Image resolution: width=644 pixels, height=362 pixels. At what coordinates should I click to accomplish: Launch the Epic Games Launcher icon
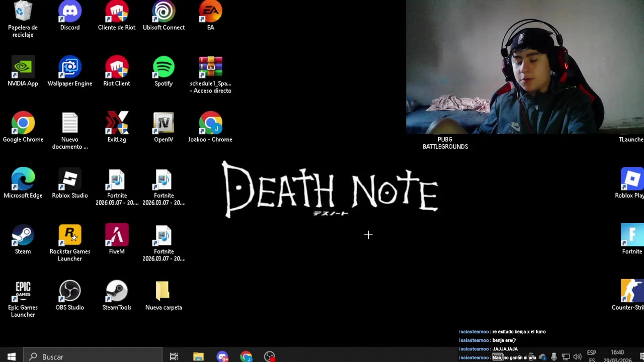point(23,299)
